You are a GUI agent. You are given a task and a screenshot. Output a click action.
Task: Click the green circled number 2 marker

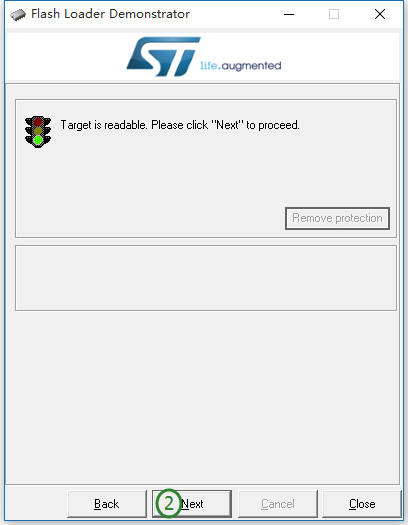(x=168, y=503)
